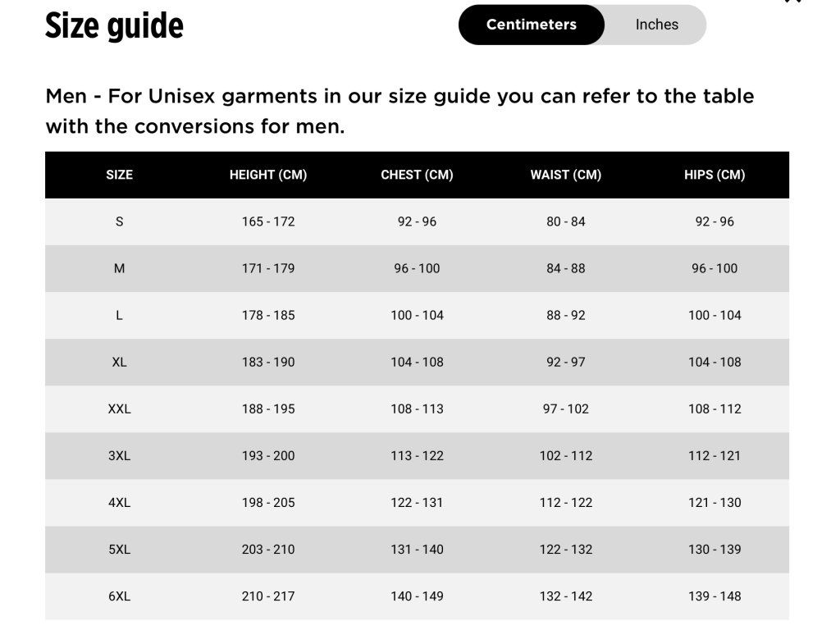The image size is (840, 630).
Task: Select the M size row label
Action: pyautogui.click(x=119, y=268)
